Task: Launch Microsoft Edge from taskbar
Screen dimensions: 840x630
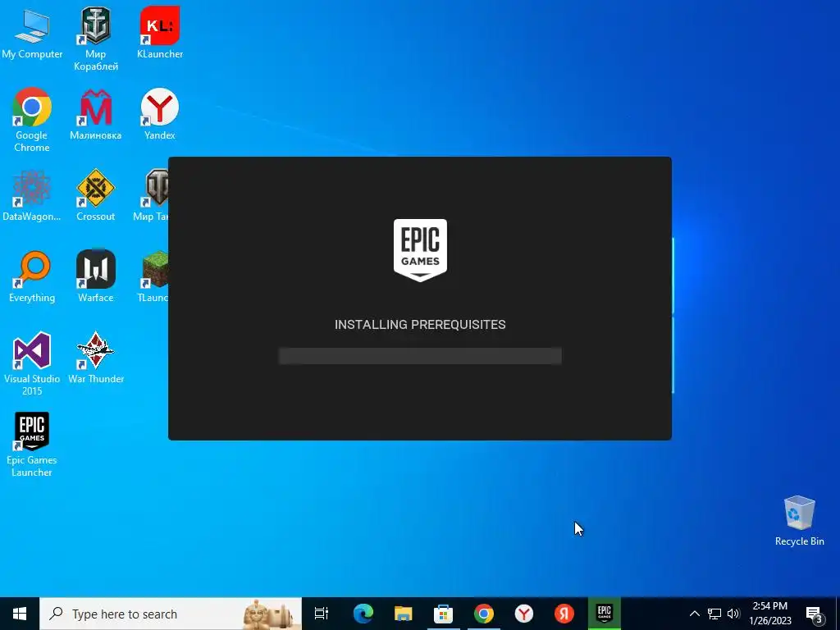Action: pos(363,614)
